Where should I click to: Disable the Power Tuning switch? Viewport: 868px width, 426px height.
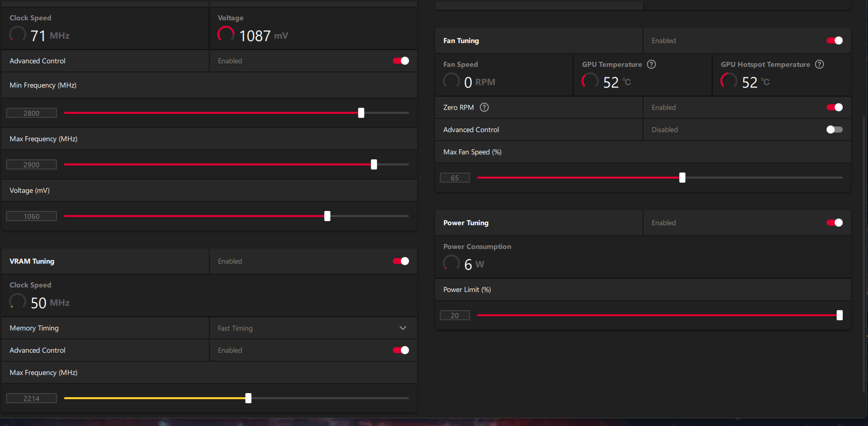click(x=835, y=223)
